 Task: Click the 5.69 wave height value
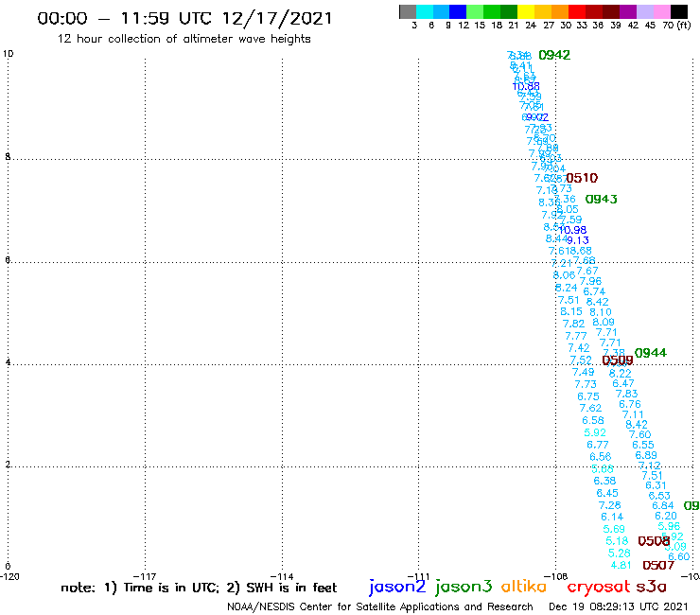[x=614, y=529]
